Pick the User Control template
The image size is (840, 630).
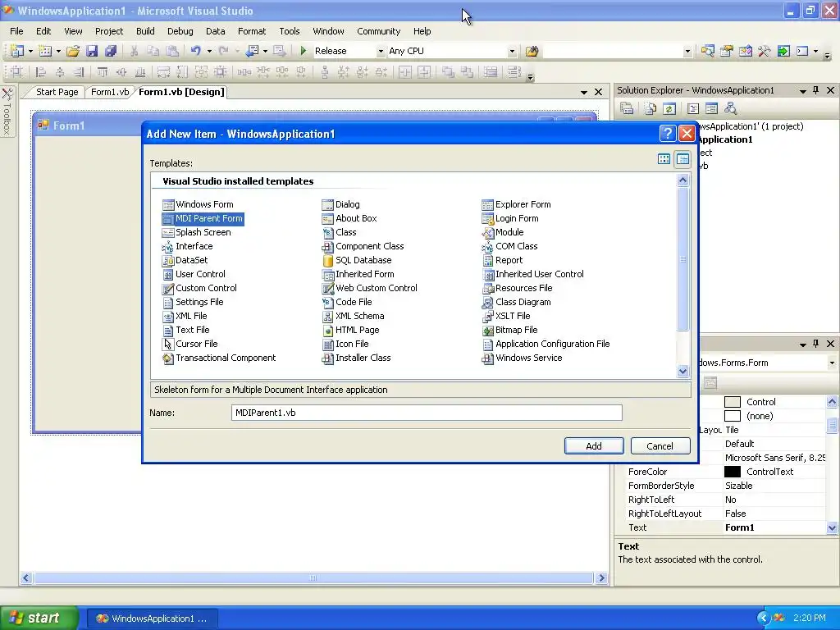pos(194,274)
